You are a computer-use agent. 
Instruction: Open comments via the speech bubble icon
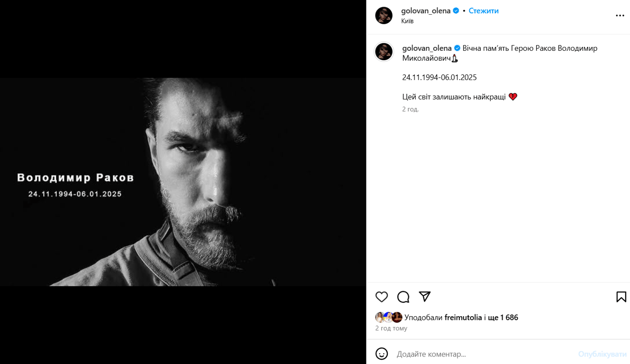[403, 296]
